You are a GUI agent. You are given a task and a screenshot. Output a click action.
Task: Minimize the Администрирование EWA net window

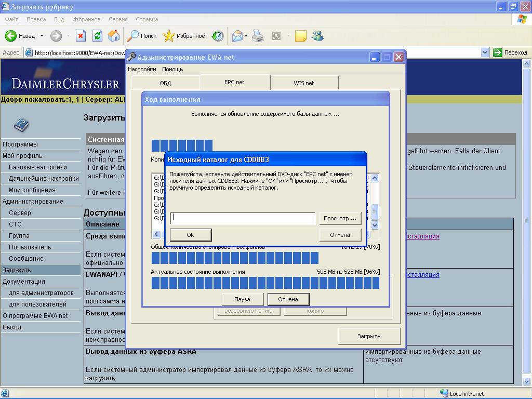374,57
